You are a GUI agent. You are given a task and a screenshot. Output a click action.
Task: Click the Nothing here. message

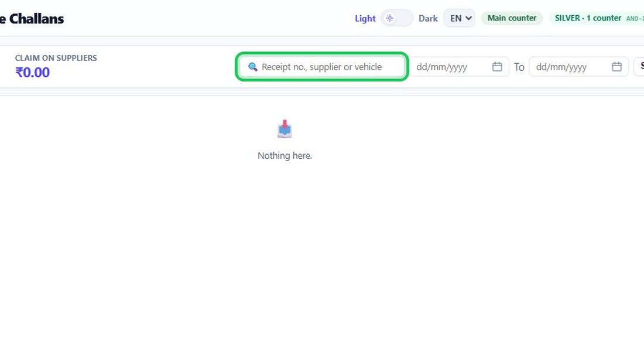tap(285, 156)
